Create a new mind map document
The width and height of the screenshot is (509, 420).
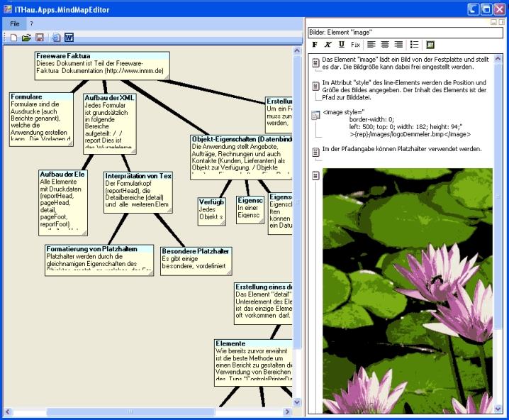[13, 38]
